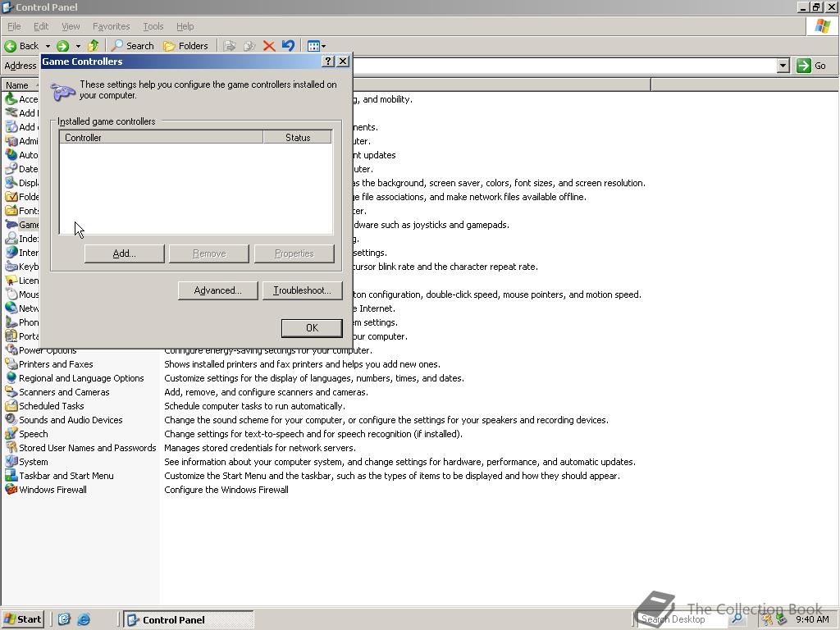Select the Date and Time icon
Screen dimensions: 840x630
click(11, 169)
